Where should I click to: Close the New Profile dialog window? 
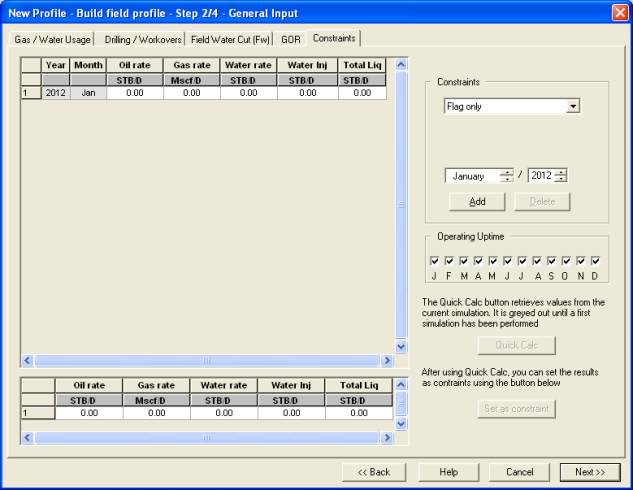619,11
